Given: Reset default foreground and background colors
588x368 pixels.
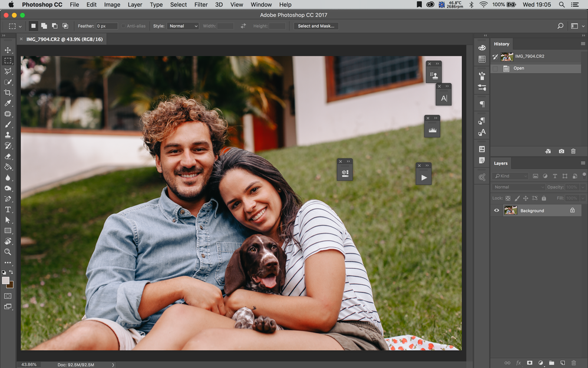Looking at the screenshot, I should (4, 272).
